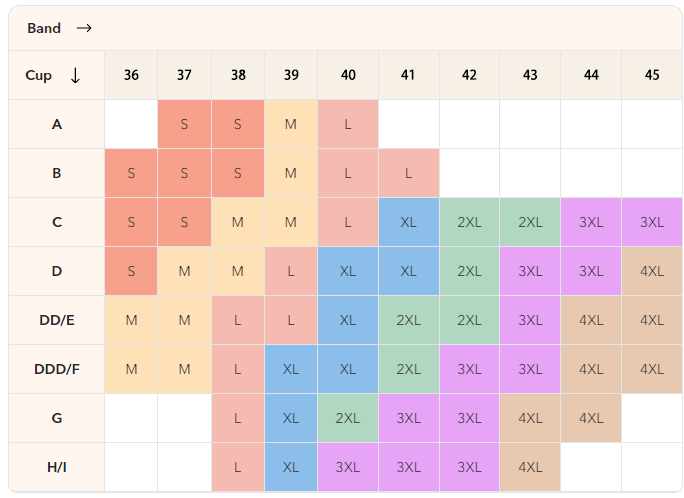Click the M cell in cup B row
The height and width of the screenshot is (498, 684).
click(291, 173)
